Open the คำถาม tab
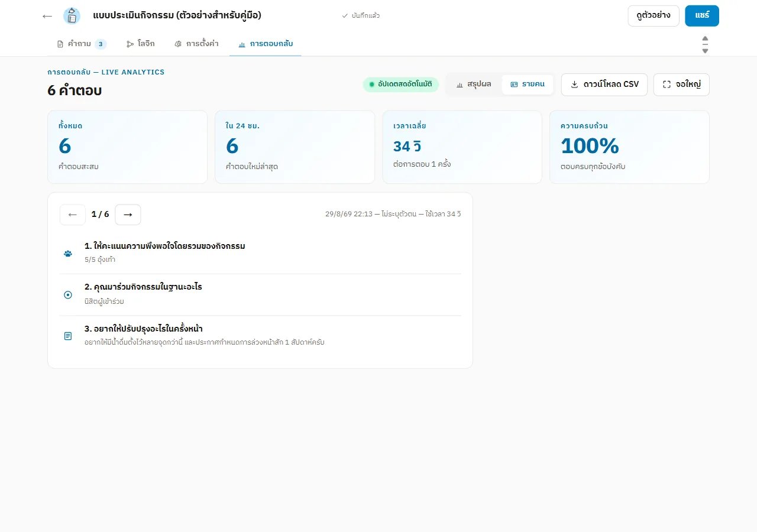 click(x=82, y=44)
